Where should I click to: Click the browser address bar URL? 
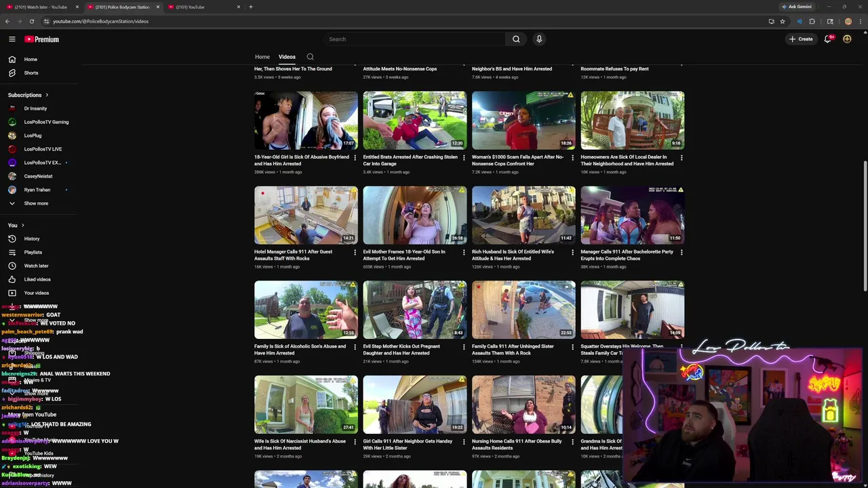(x=100, y=21)
